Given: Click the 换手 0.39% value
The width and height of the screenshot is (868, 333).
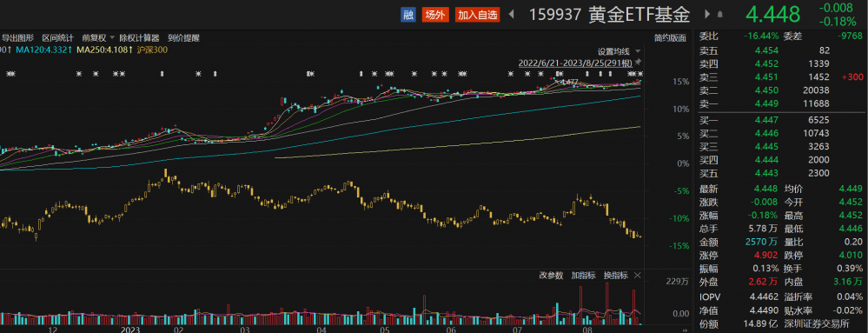Looking at the screenshot, I should (850, 269).
